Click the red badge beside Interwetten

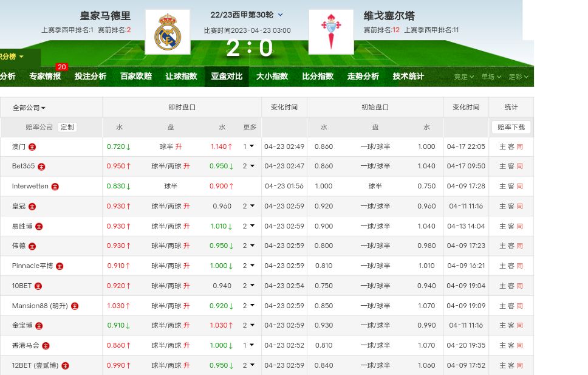pos(55,187)
